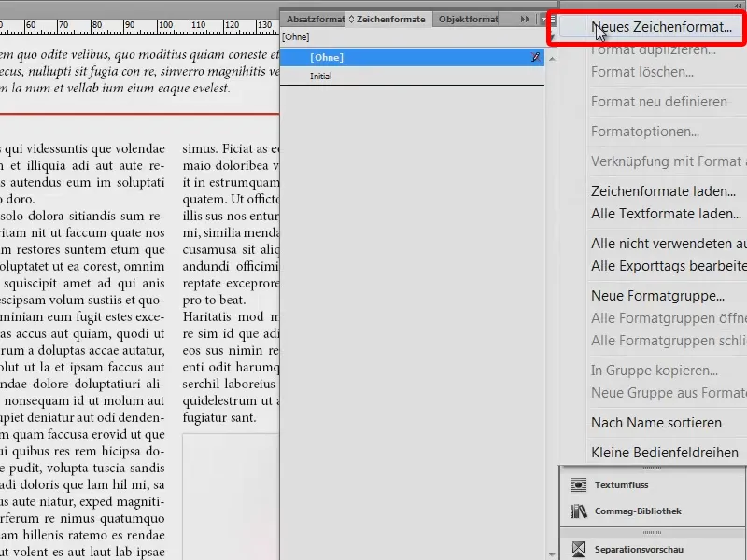This screenshot has height=560, width=747.
Task: Open the Textumfluss panel icon
Action: pyautogui.click(x=578, y=484)
